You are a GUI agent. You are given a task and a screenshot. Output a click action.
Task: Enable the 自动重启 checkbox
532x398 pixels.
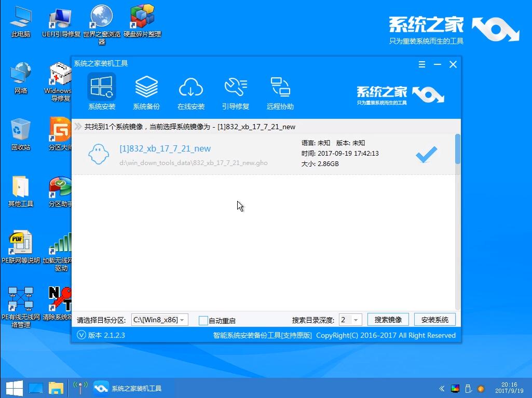[x=203, y=321]
